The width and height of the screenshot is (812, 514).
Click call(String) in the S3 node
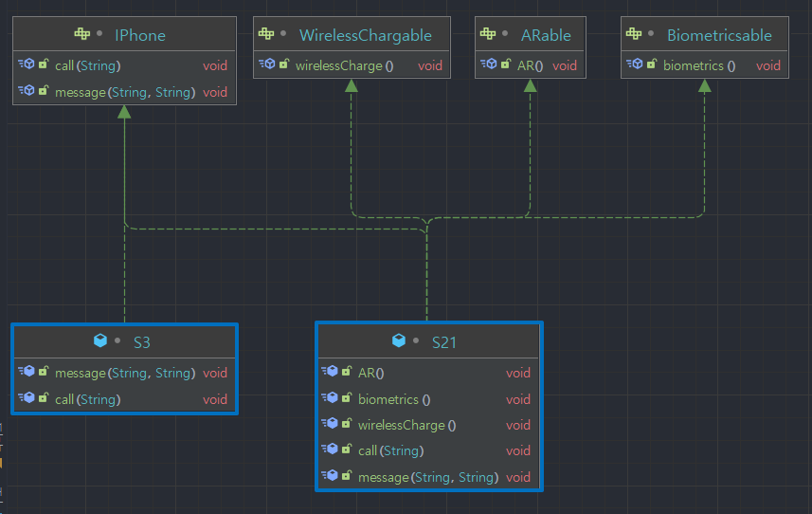87,399
